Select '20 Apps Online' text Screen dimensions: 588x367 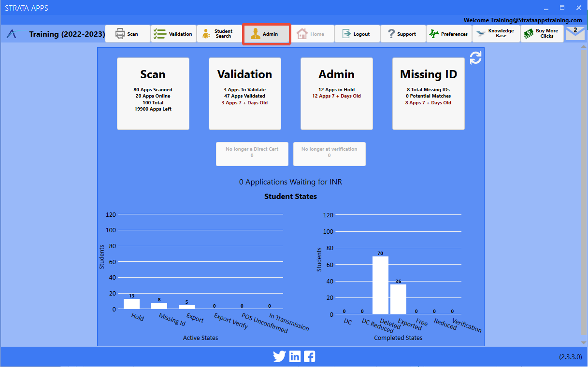[x=153, y=96]
